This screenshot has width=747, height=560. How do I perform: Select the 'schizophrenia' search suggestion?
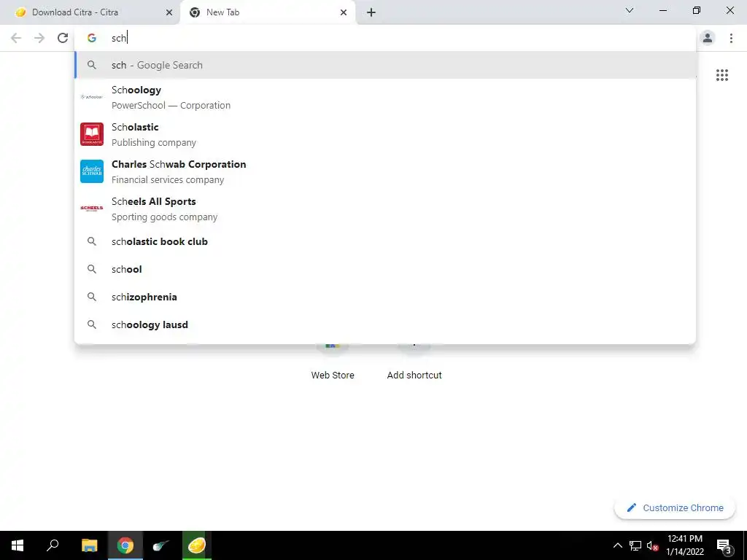tap(385, 297)
